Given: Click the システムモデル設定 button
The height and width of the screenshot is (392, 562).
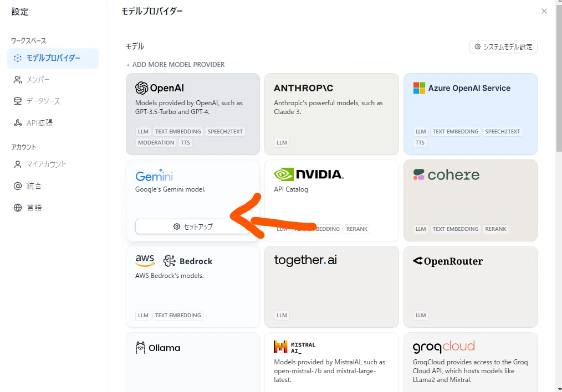Looking at the screenshot, I should coord(503,47).
